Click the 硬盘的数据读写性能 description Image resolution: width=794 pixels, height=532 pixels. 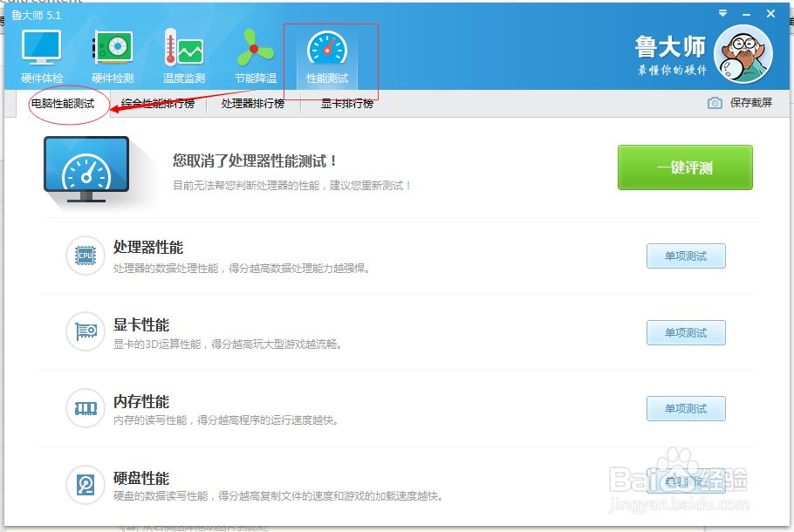pos(278,496)
